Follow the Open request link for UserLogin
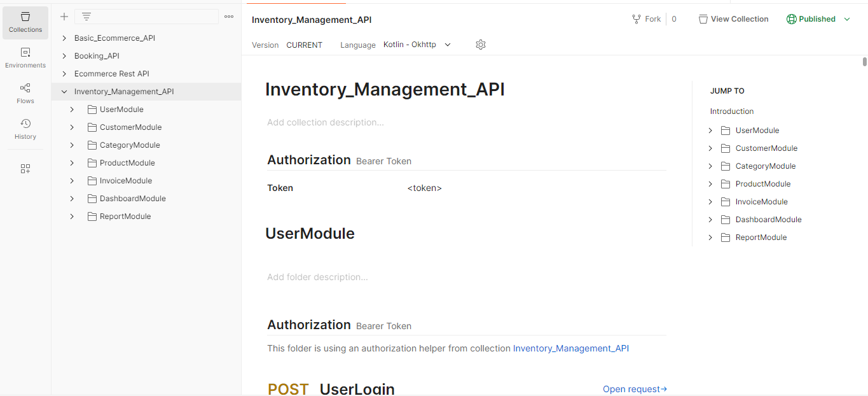Image resolution: width=868 pixels, height=396 pixels. pos(634,389)
